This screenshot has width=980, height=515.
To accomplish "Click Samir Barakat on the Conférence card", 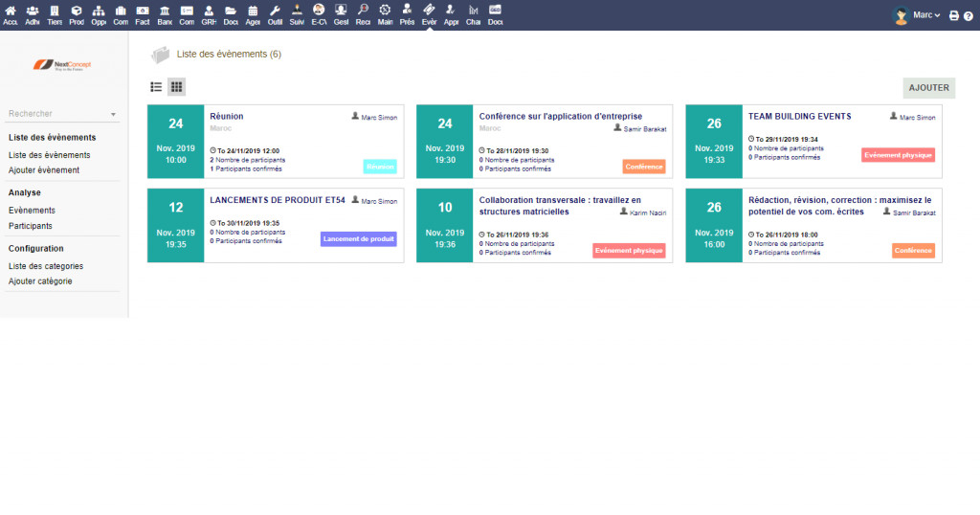I will [645, 129].
